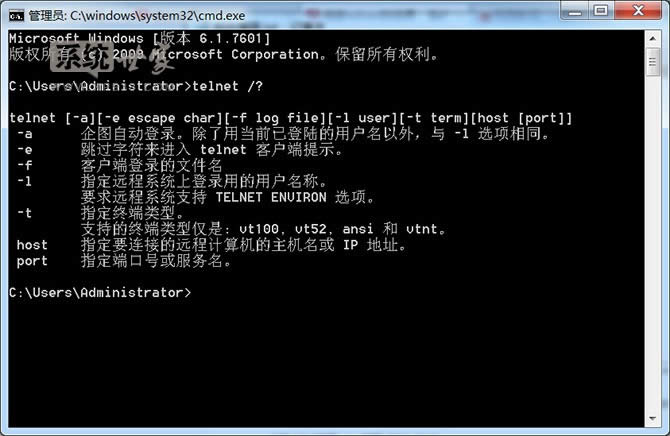Click the telnet usage syntax line
670x436 pixels.
coord(291,118)
